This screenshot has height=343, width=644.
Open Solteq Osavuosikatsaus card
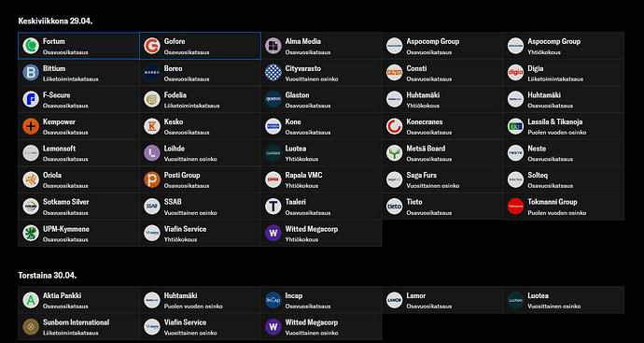pos(564,179)
